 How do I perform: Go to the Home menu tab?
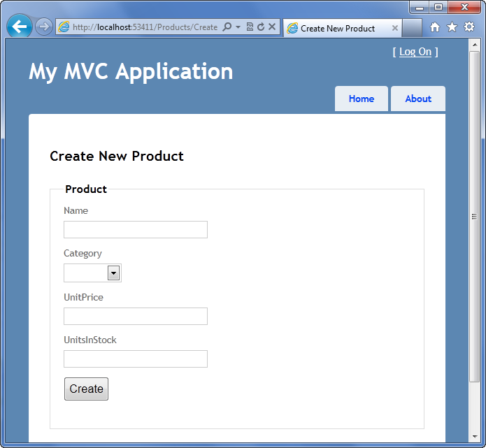[x=362, y=99]
